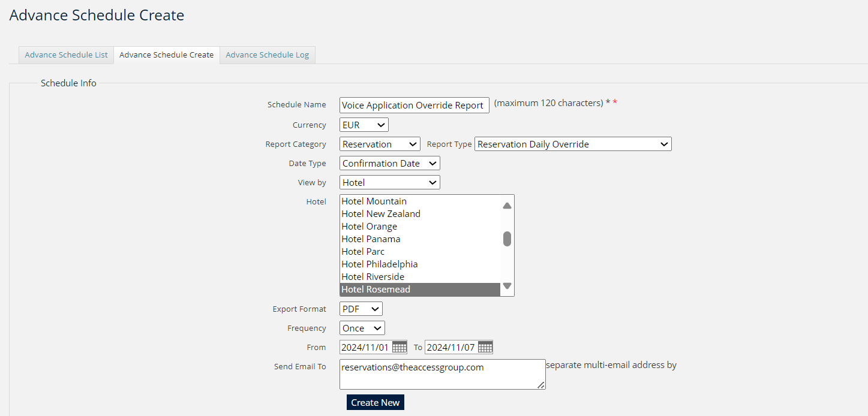Viewport: 868px width, 416px height.
Task: Click into the Schedule Name field
Action: pyautogui.click(x=415, y=105)
